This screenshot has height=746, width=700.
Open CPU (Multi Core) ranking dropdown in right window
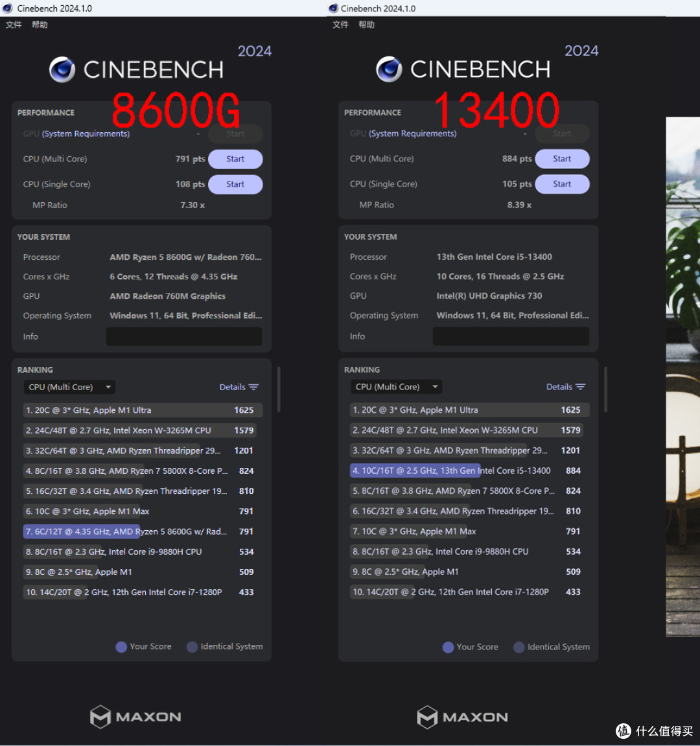pyautogui.click(x=397, y=387)
